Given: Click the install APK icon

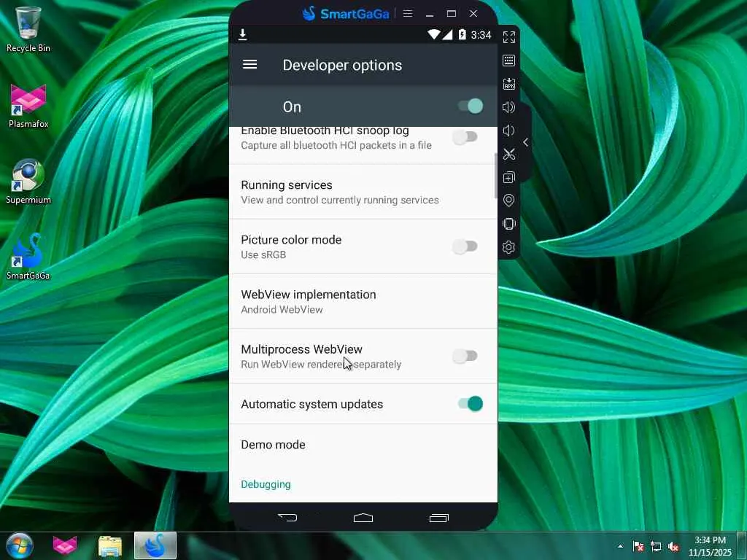Looking at the screenshot, I should [x=508, y=84].
